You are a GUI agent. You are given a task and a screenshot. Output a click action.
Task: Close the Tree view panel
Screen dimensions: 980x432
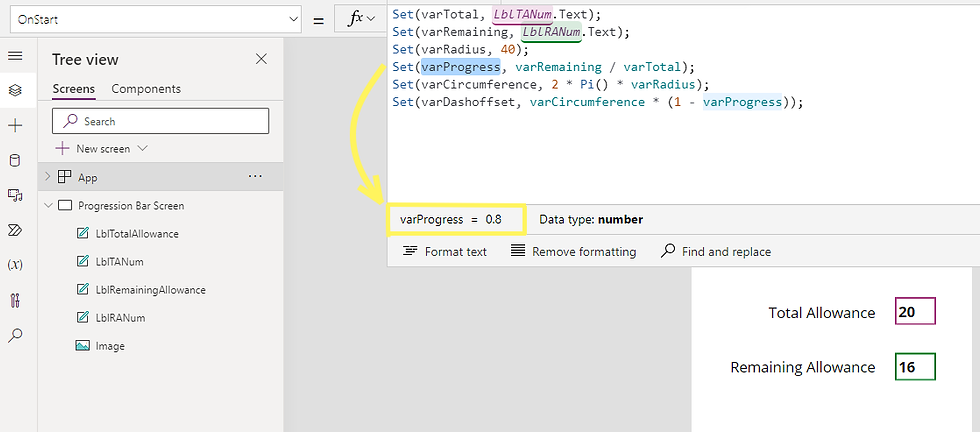tap(261, 59)
